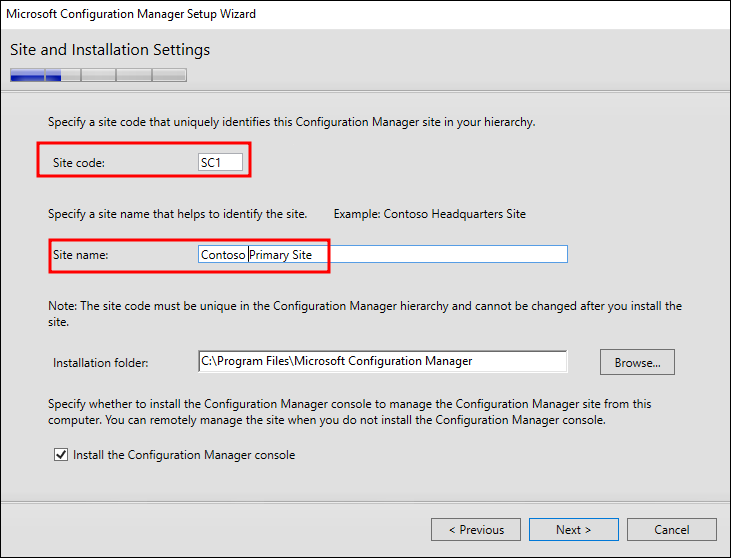
Task: Proceed with the Next button
Action: pos(573,529)
